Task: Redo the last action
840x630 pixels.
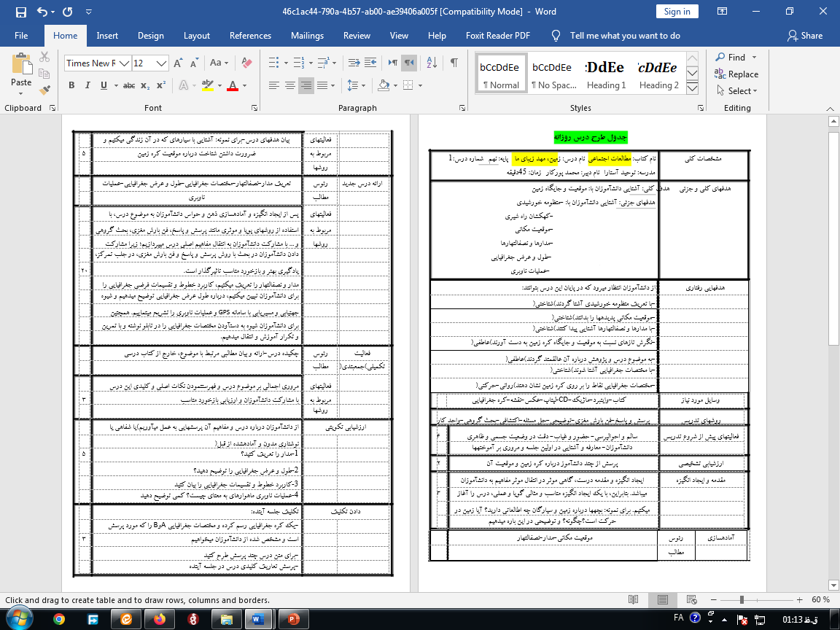Action: tap(68, 11)
